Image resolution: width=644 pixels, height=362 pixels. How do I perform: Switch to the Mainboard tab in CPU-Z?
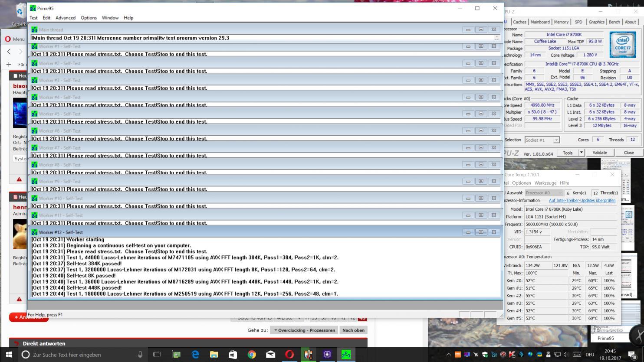click(540, 22)
